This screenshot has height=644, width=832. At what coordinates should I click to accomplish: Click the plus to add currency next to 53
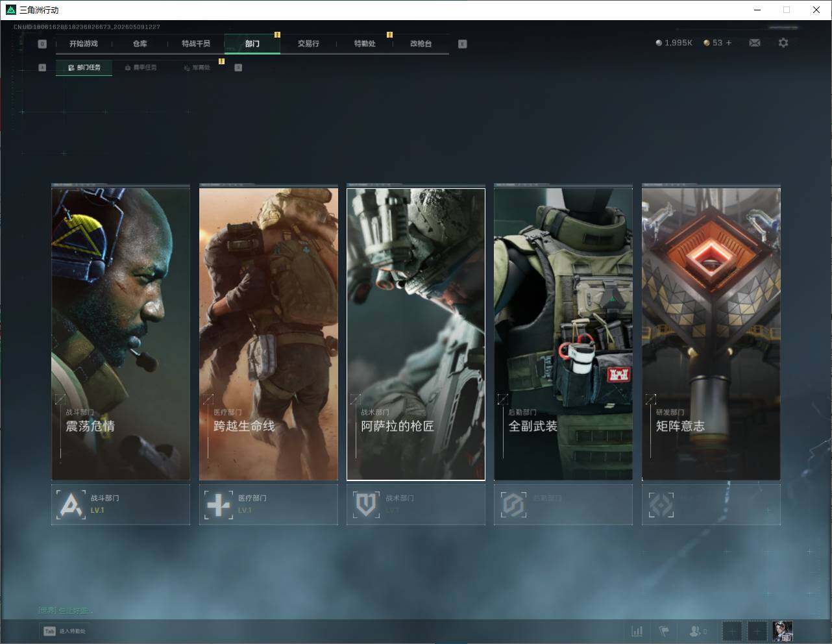point(729,43)
